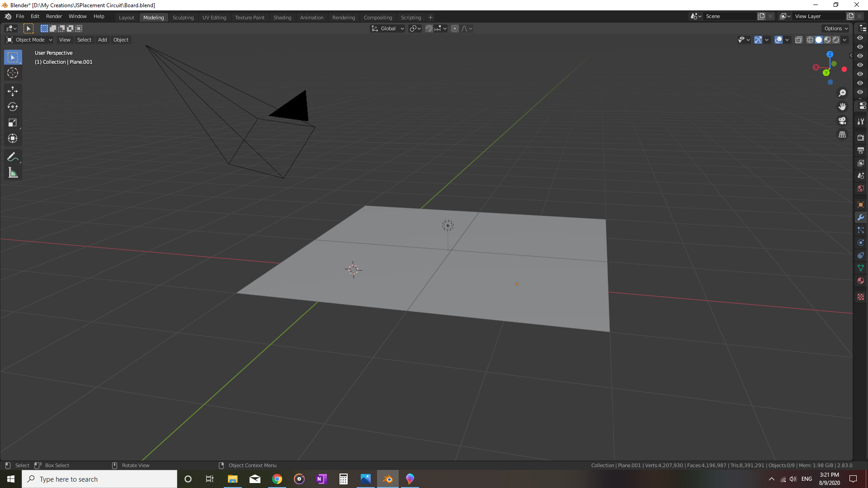Select the Rotate tool
The width and height of the screenshot is (868, 488).
point(13,107)
